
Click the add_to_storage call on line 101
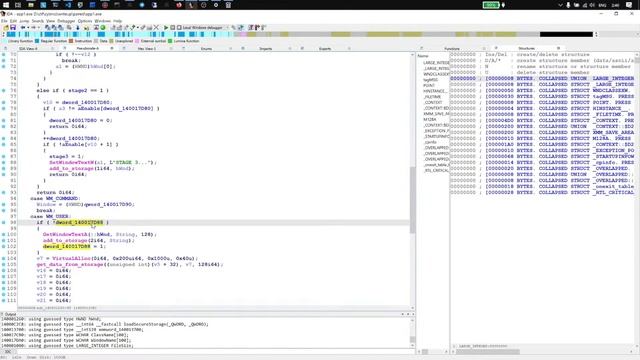(x=64, y=240)
